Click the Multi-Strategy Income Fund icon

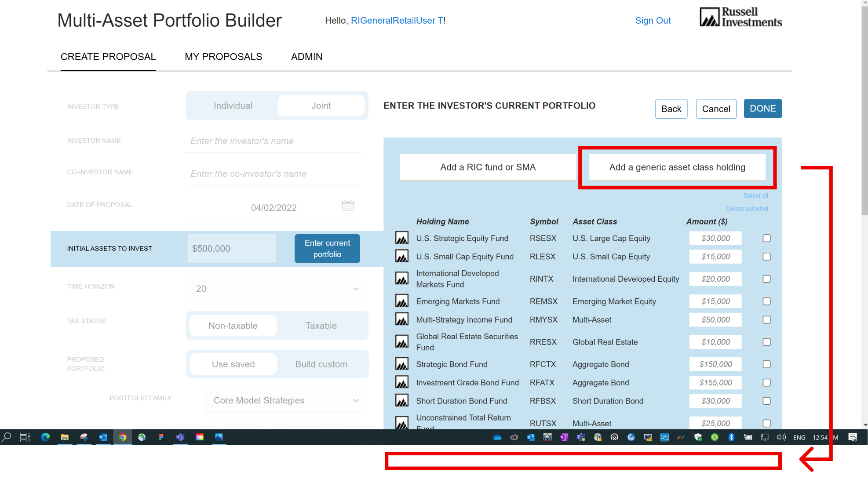[401, 319]
